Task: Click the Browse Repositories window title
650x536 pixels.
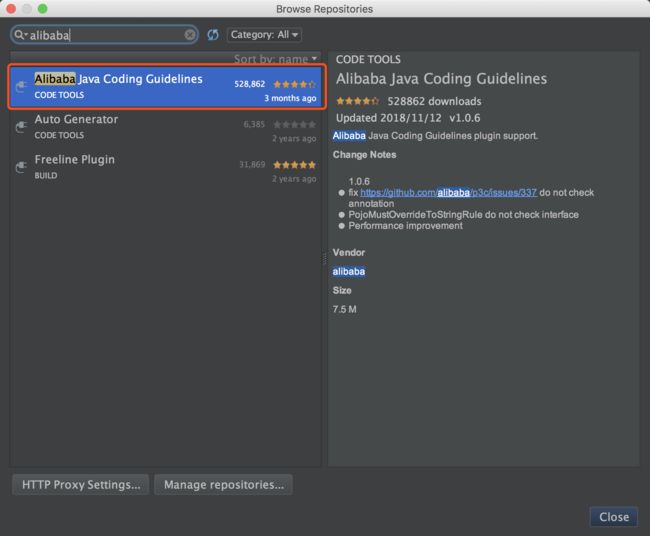Action: (x=325, y=9)
